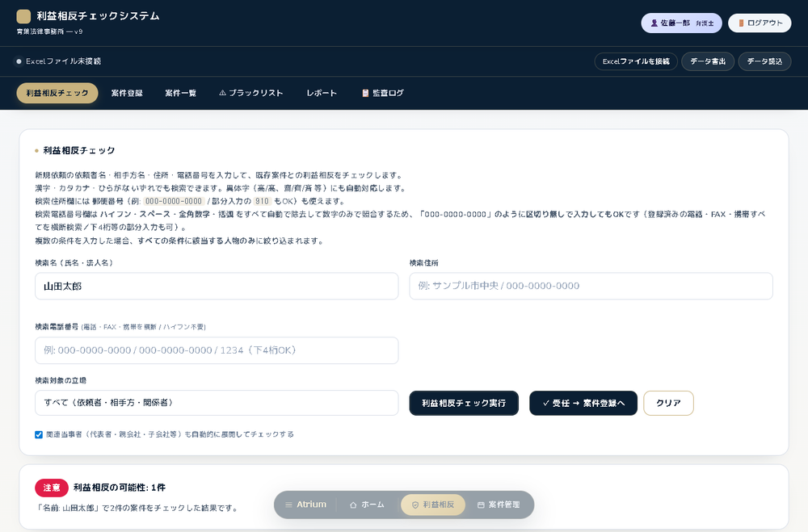Open the 佐藤一郎 user profile pill
The height and width of the screenshot is (532, 808).
pyautogui.click(x=681, y=23)
